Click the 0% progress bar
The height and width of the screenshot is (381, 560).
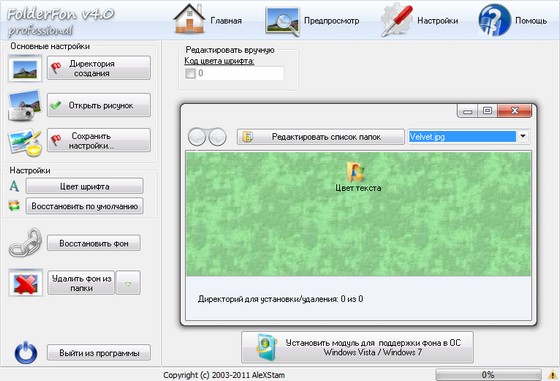pos(488,375)
